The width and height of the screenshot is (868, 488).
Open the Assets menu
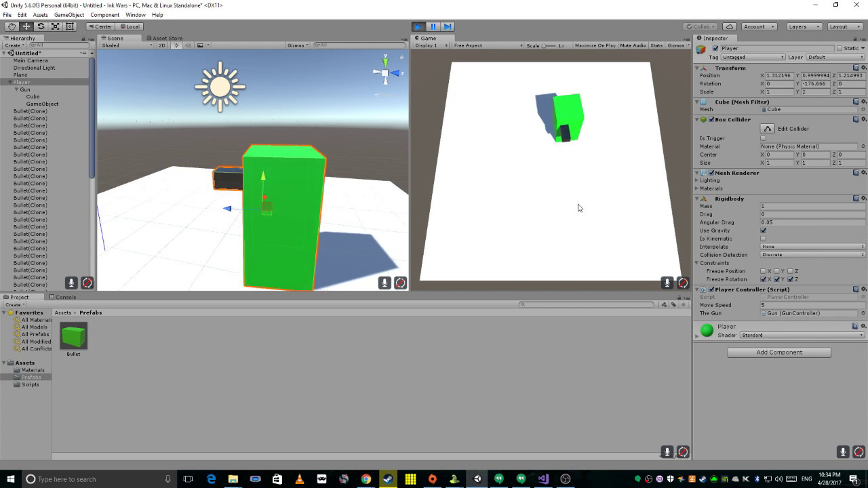pos(40,15)
